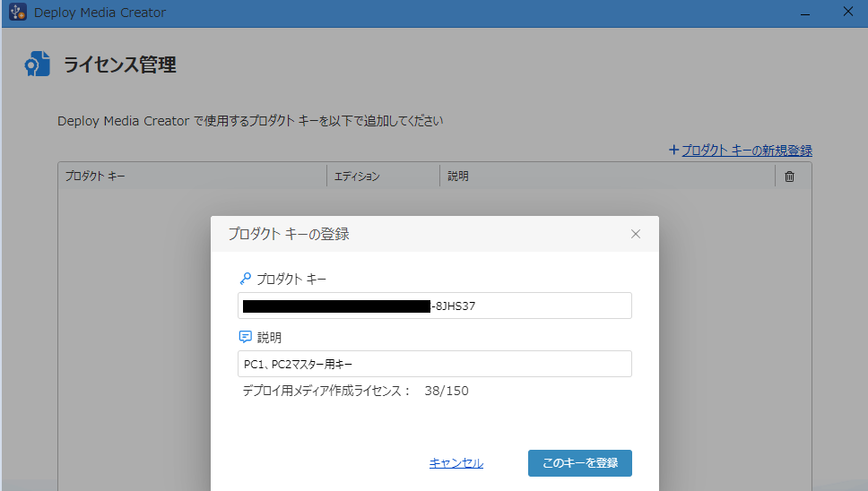Click the 38/150 license count value
This screenshot has height=491, width=868.
tap(447, 391)
